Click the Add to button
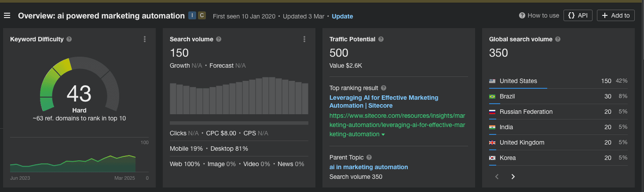Screen dimensions: 644x192 coord(615,15)
